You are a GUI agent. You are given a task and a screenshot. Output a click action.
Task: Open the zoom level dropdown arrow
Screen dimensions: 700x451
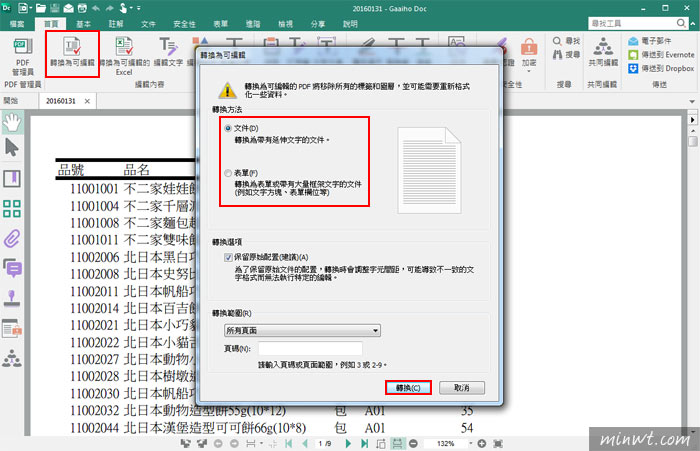coord(470,443)
